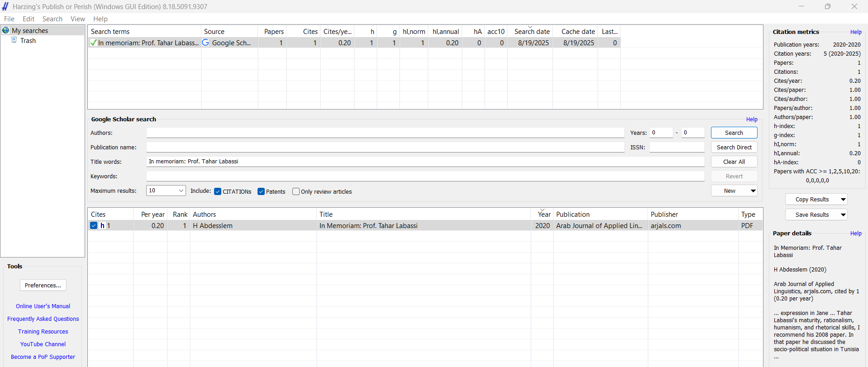This screenshot has height=367, width=868.
Task: Click the green checkmark on search row
Action: (x=93, y=43)
